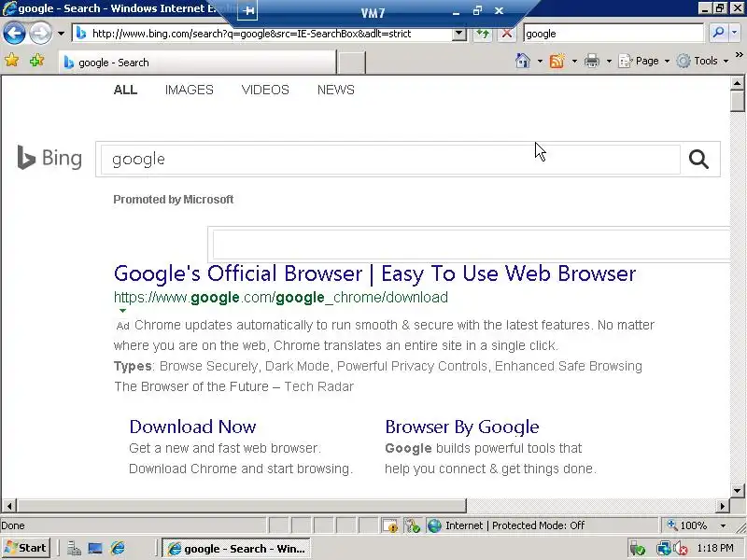The width and height of the screenshot is (747, 560).
Task: Switch to the IMAGES results tab
Action: point(190,90)
